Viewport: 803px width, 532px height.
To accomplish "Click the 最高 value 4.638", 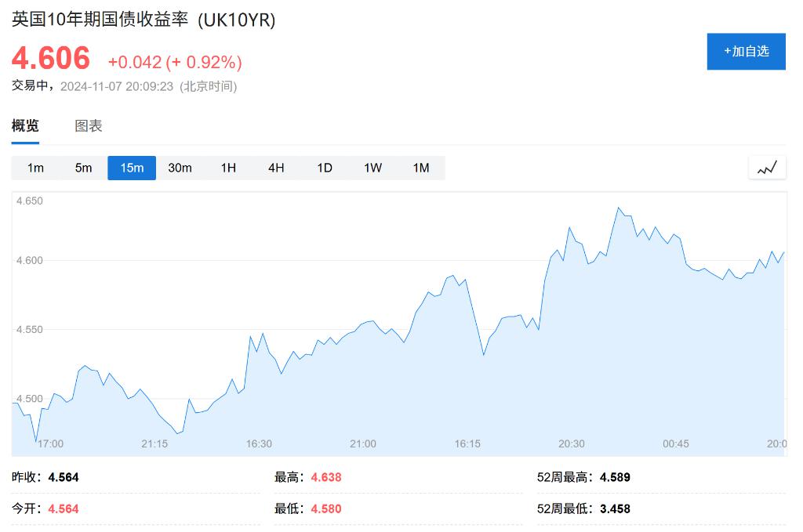I will (x=327, y=476).
